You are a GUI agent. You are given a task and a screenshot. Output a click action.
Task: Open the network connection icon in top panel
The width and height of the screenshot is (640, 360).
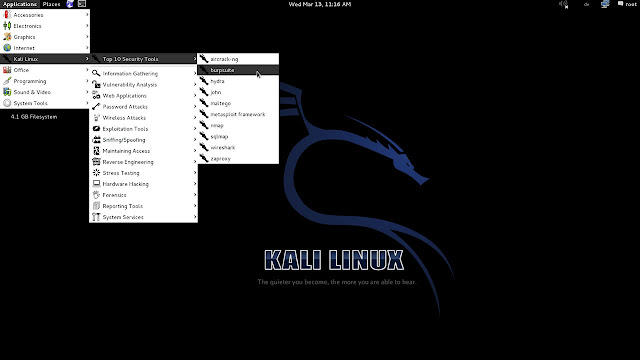[605, 4]
